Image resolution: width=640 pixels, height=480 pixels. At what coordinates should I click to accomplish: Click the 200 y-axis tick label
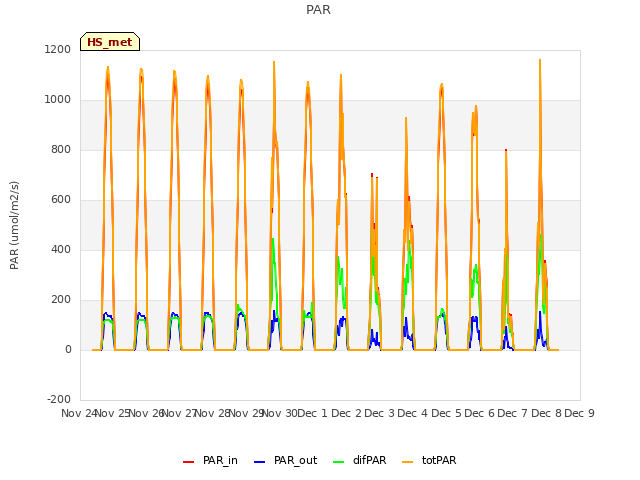61,300
